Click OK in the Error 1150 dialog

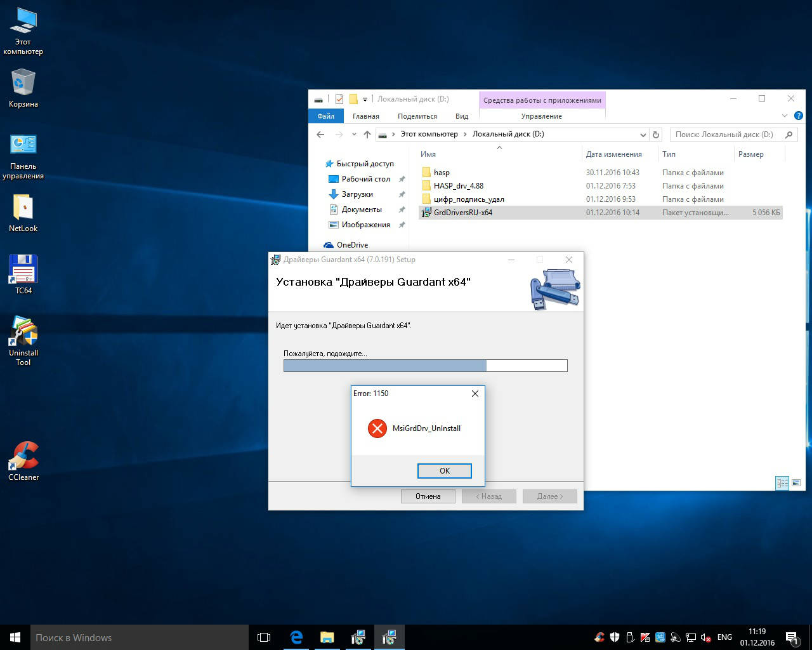[444, 470]
